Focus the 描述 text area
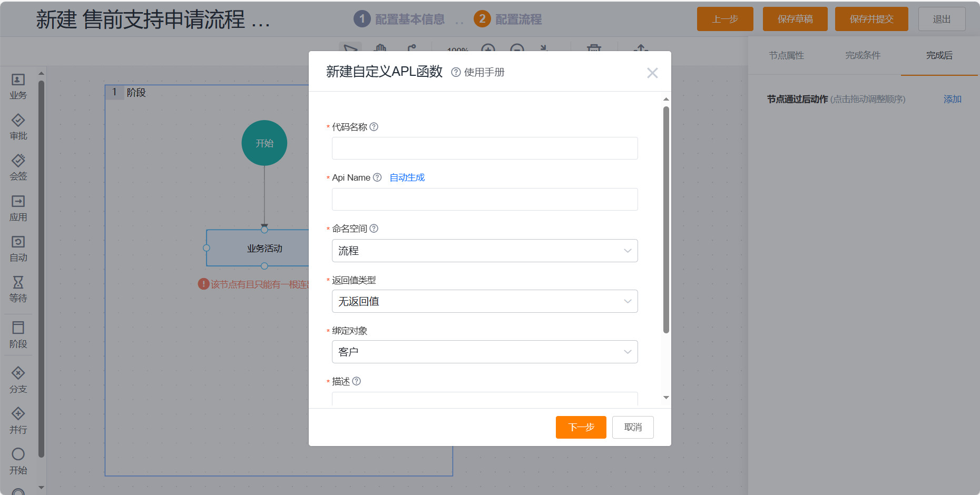This screenshot has height=495, width=980. tap(485, 398)
